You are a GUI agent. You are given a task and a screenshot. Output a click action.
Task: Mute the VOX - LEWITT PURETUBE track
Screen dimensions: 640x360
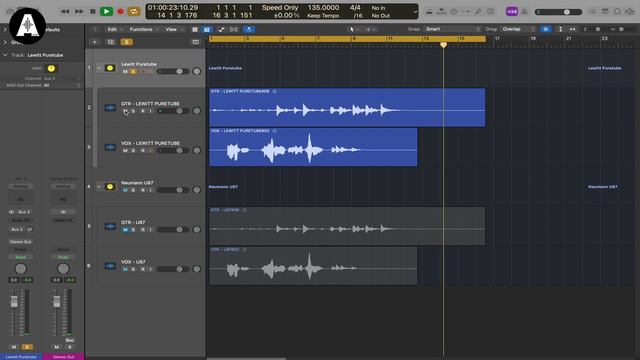tap(125, 151)
